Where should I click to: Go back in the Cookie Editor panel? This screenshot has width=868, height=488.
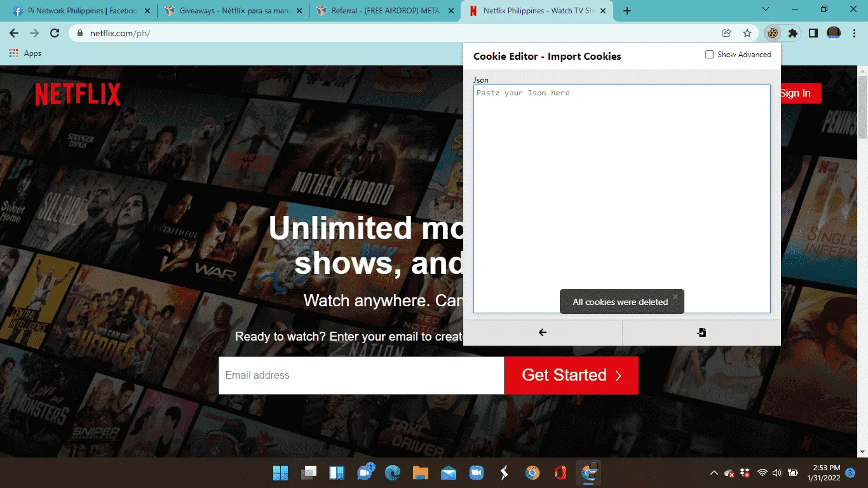[x=543, y=332]
